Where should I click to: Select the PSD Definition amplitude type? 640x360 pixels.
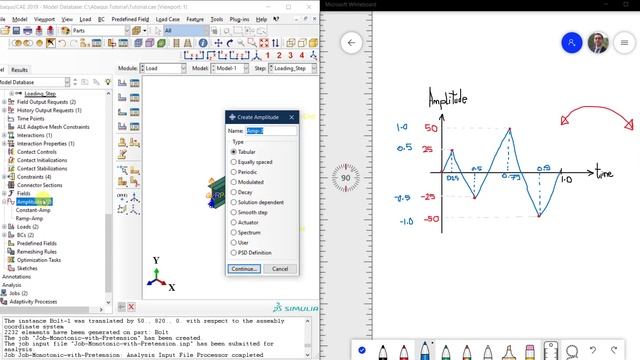[x=251, y=253]
